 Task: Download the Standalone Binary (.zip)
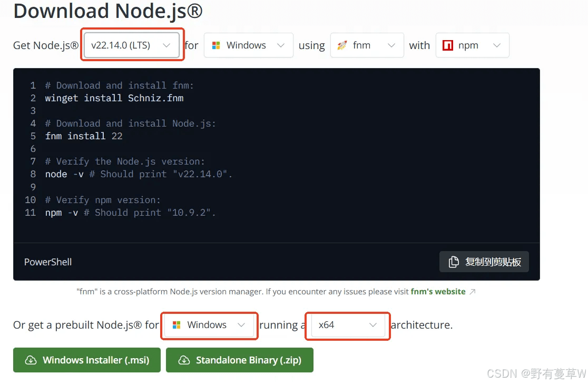point(239,360)
